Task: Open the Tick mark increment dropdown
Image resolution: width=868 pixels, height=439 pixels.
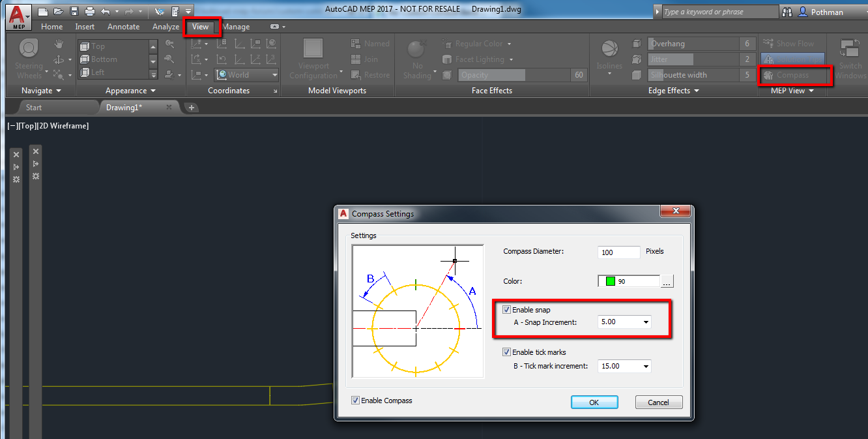Action: point(645,366)
